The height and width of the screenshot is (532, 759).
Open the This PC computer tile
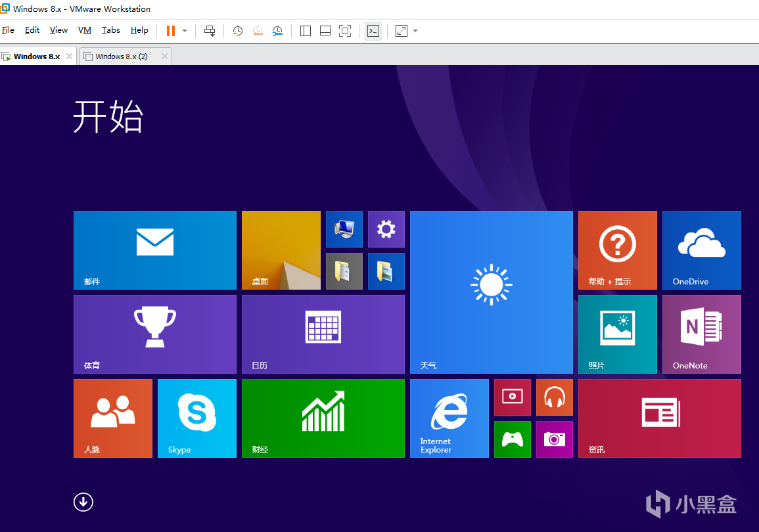(x=344, y=229)
